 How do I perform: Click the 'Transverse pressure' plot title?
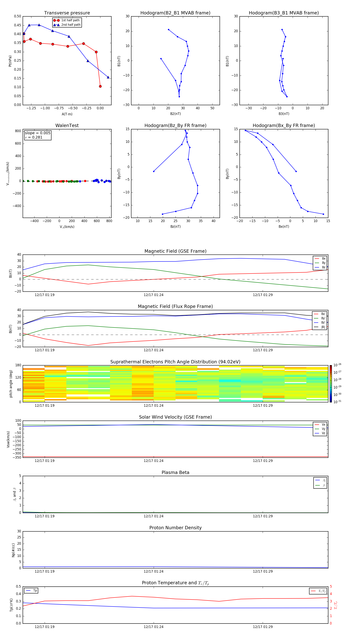coord(67,13)
